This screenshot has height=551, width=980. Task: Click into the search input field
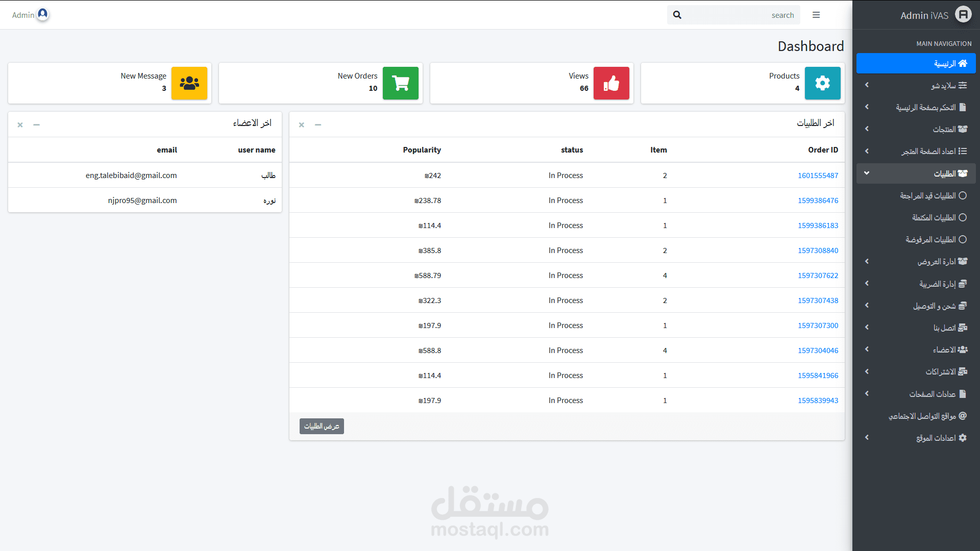click(740, 15)
